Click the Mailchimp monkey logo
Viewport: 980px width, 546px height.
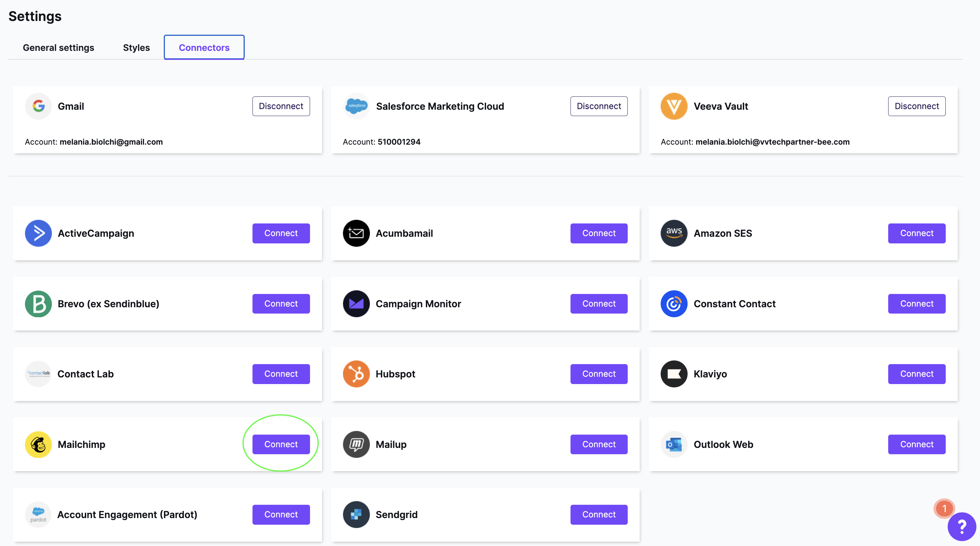(x=38, y=445)
